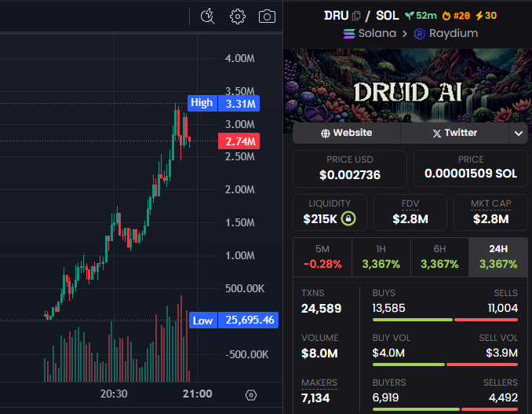Select the 6H timeframe tab

coord(439,257)
